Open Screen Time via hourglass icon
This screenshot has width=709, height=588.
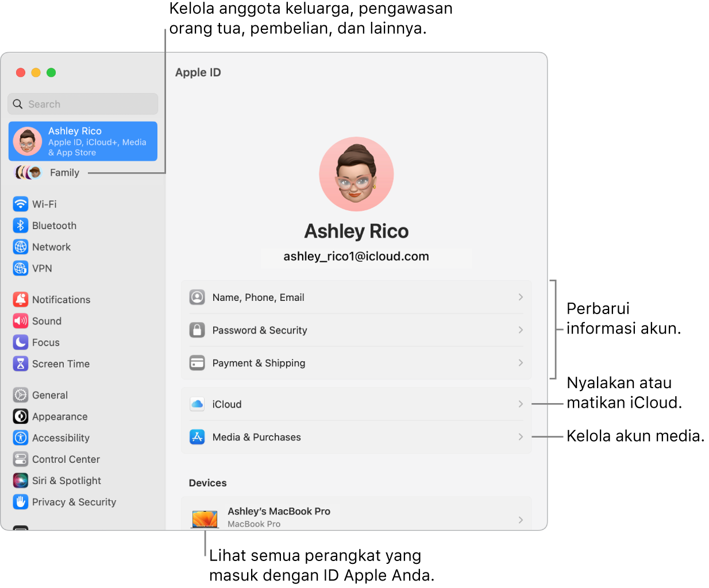(21, 363)
